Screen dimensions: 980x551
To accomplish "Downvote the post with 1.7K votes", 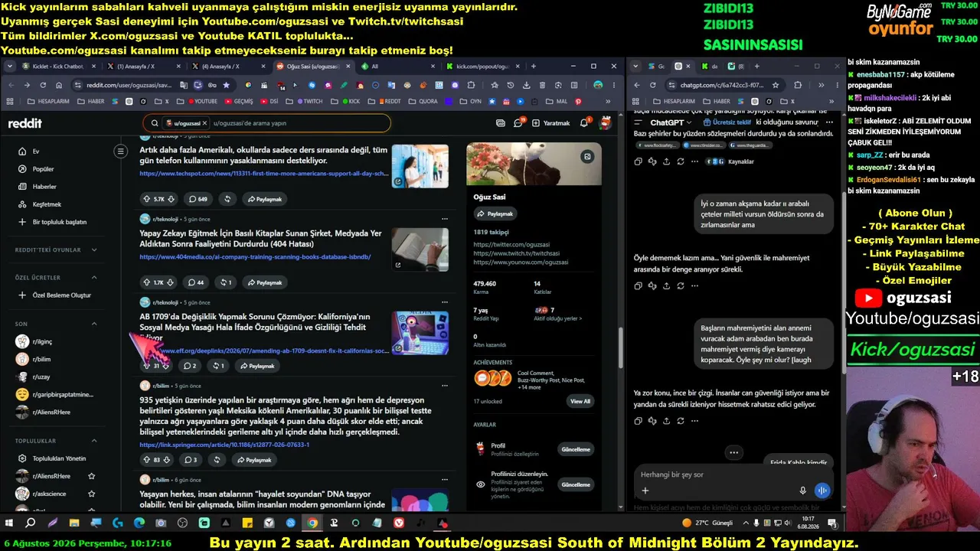I will [171, 282].
